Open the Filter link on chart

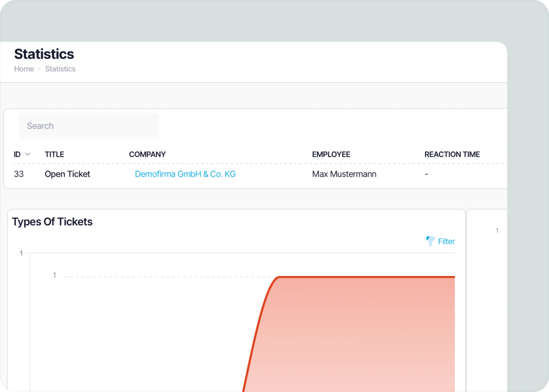point(446,241)
